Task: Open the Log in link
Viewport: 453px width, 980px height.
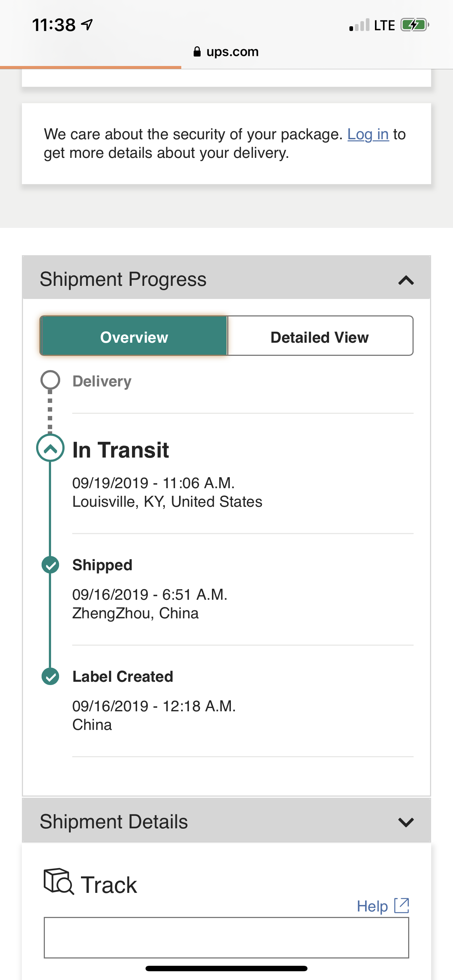Action: pos(368,134)
